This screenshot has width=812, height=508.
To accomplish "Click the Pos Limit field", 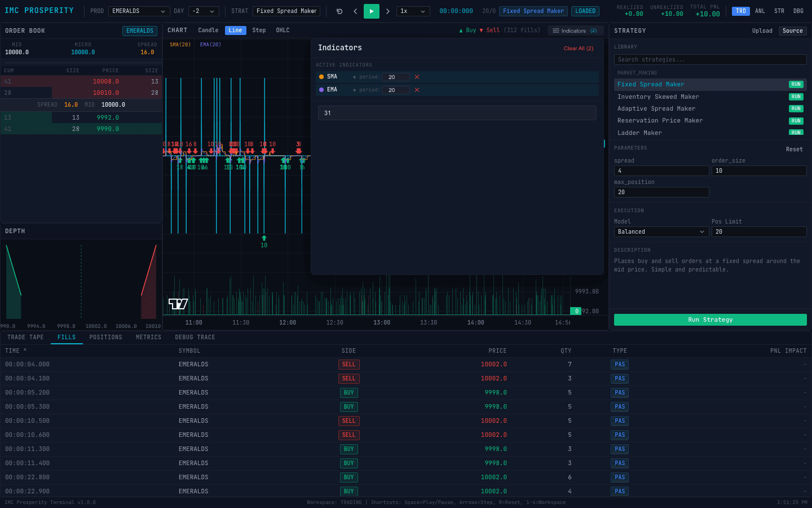I will click(759, 232).
